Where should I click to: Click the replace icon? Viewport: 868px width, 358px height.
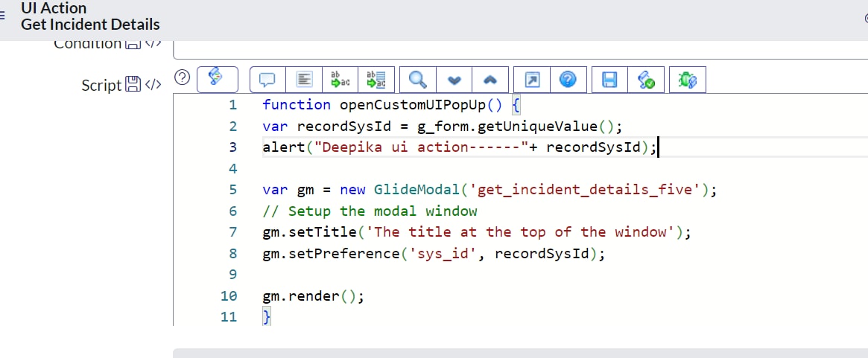pos(340,80)
